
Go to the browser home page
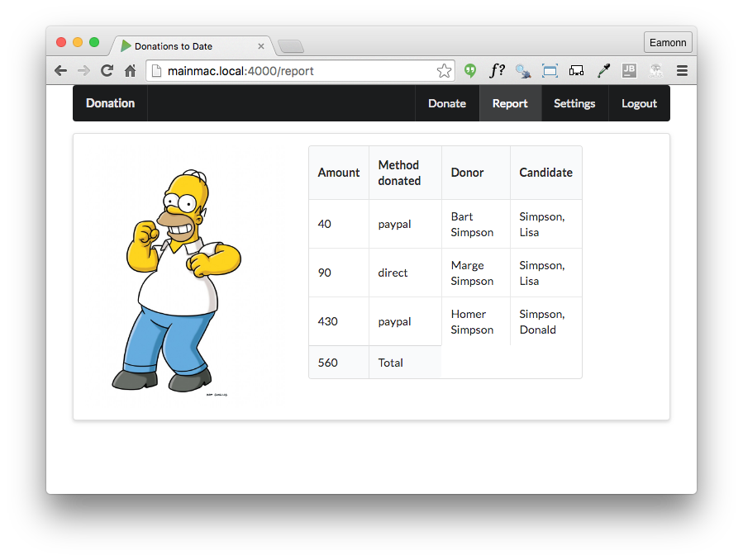(130, 71)
